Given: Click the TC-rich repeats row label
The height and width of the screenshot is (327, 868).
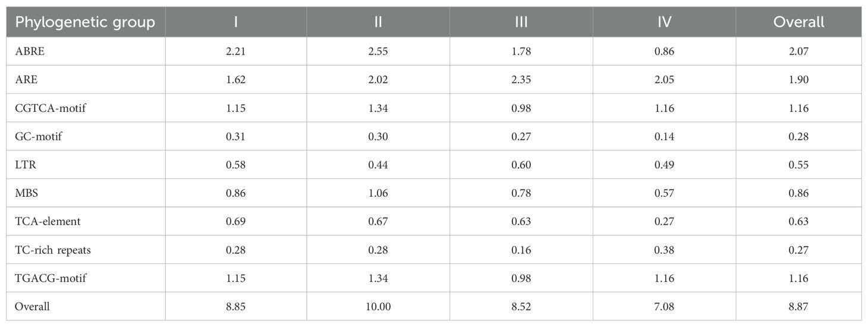Looking at the screenshot, I should (x=53, y=250).
